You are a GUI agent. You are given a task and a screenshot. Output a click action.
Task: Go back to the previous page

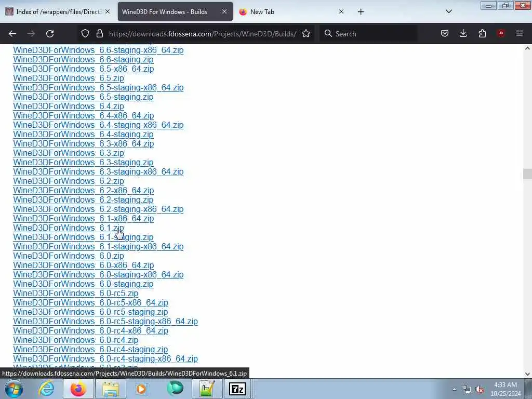[12, 34]
